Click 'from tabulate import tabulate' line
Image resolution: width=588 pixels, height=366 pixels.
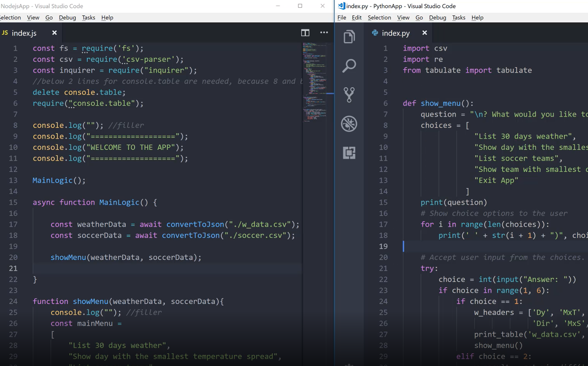tap(467, 70)
